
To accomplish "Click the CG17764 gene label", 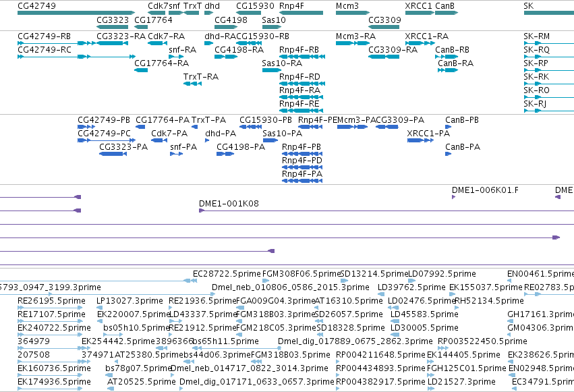I will pyautogui.click(x=153, y=20).
